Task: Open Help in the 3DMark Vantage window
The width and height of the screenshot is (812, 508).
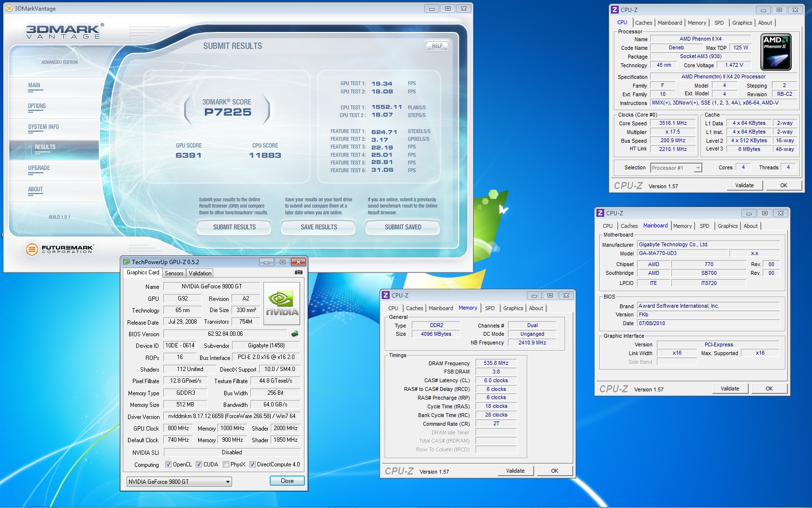Action: tap(437, 45)
